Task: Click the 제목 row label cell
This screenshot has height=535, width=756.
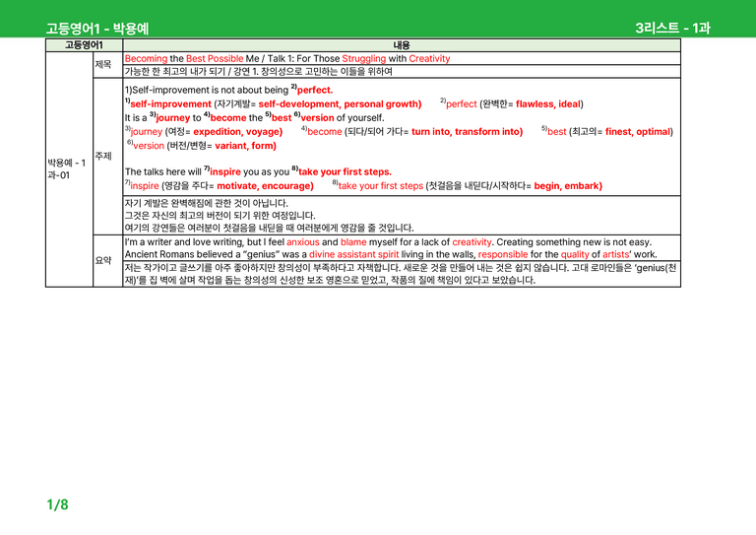Action: (107, 65)
